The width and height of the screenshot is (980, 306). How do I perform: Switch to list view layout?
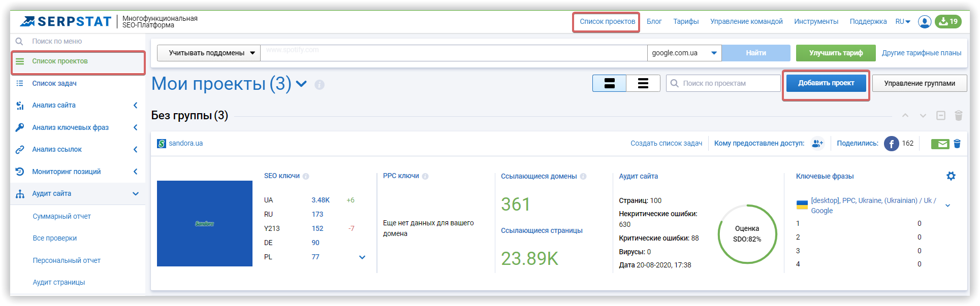coord(643,83)
